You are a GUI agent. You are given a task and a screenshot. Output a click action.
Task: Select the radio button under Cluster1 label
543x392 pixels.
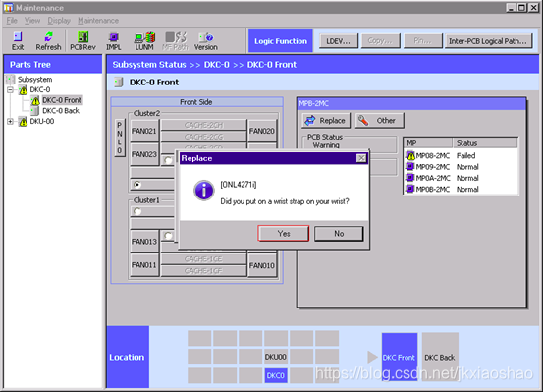[x=137, y=211]
